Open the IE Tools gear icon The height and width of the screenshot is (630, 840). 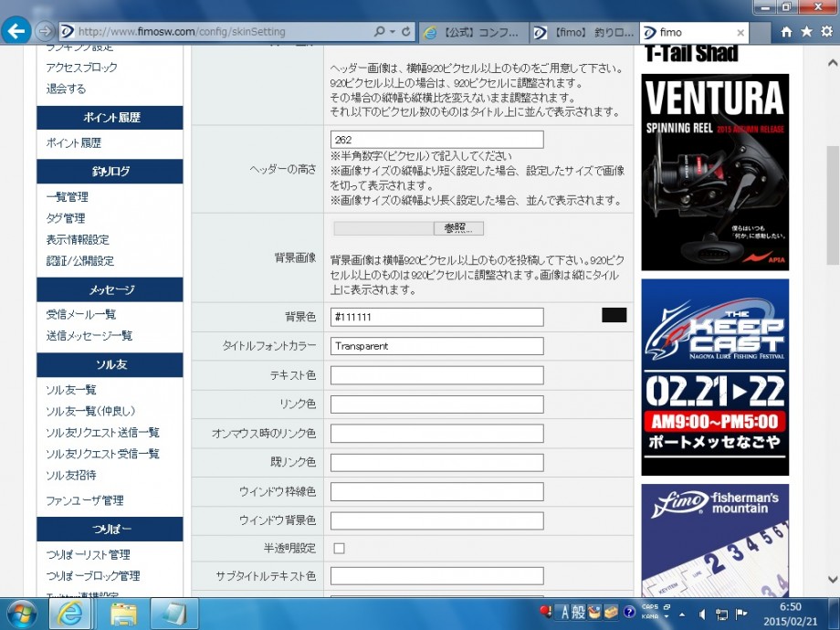coord(825,32)
